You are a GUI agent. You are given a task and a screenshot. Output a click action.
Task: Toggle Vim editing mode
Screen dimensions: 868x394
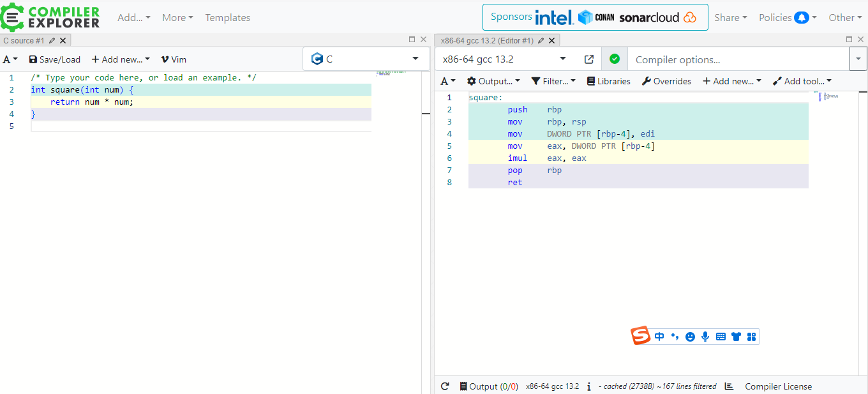174,59
